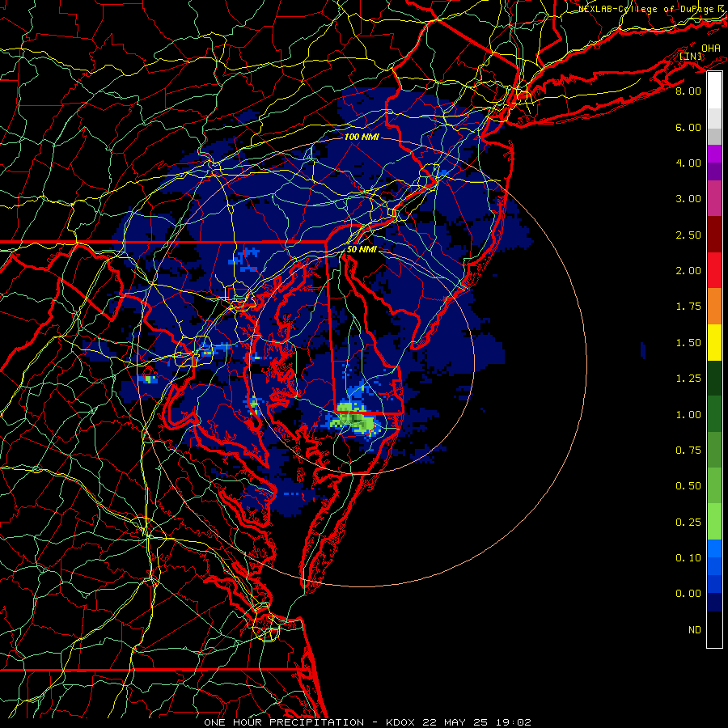
Task: Click the 6.00 legend value
Action: [x=688, y=127]
